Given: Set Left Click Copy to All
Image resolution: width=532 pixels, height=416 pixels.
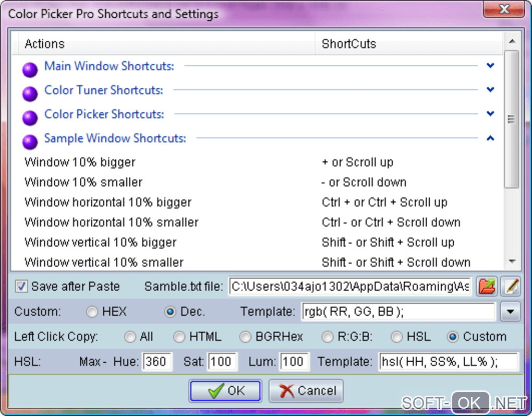Looking at the screenshot, I should pos(129,337).
